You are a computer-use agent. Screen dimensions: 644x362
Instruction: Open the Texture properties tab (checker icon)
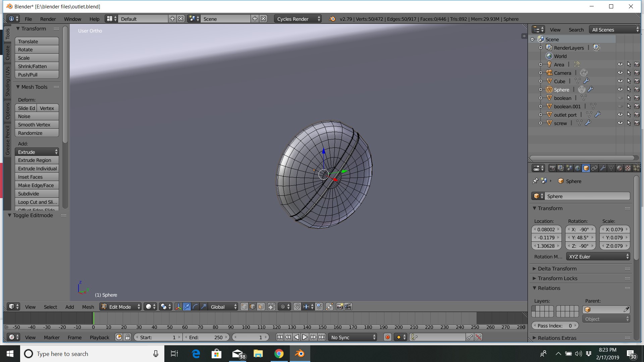628,168
